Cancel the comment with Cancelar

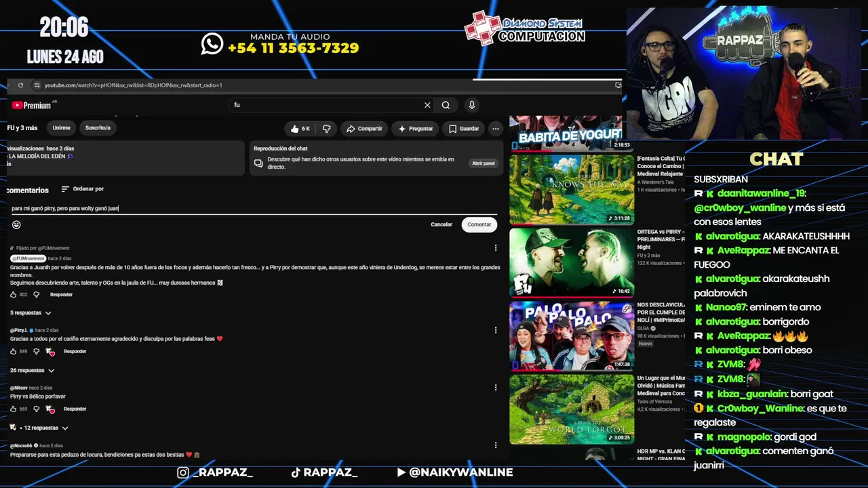point(441,224)
